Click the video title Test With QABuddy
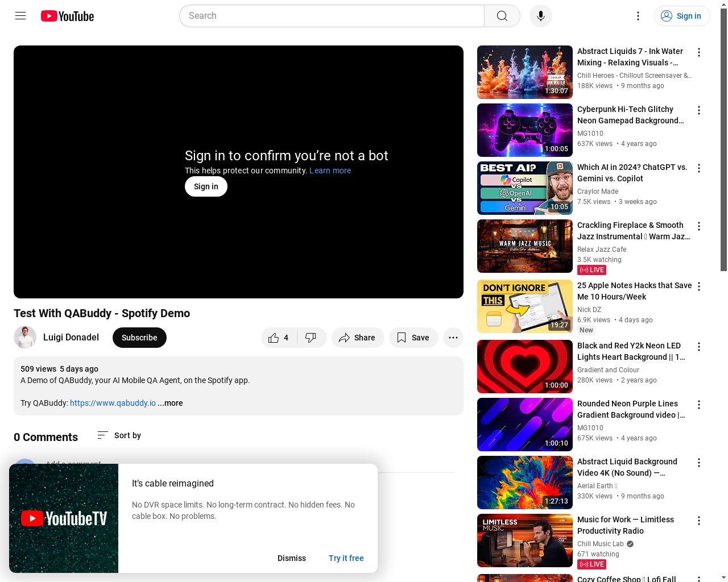Viewport: 728px width, 582px height. [102, 313]
